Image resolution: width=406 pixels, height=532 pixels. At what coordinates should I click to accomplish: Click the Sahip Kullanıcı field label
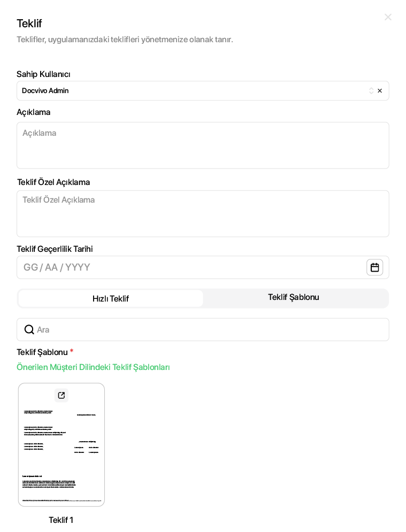tap(43, 74)
